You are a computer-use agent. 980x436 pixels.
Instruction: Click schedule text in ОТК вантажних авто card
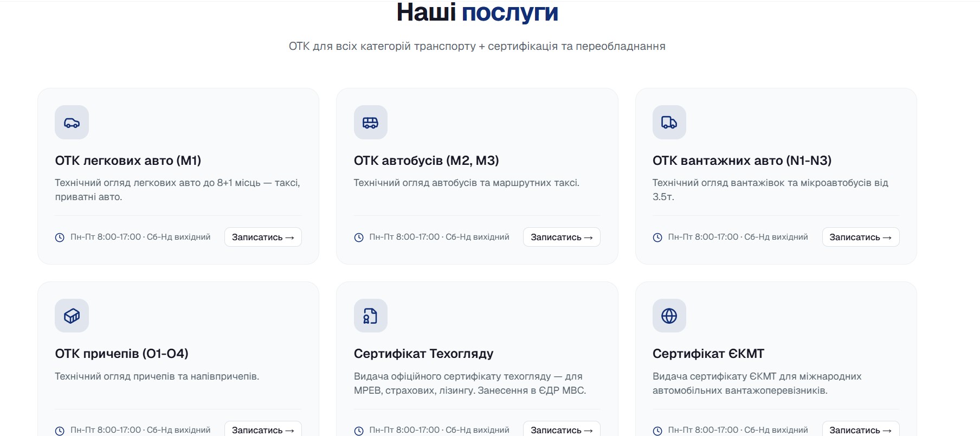(x=738, y=237)
